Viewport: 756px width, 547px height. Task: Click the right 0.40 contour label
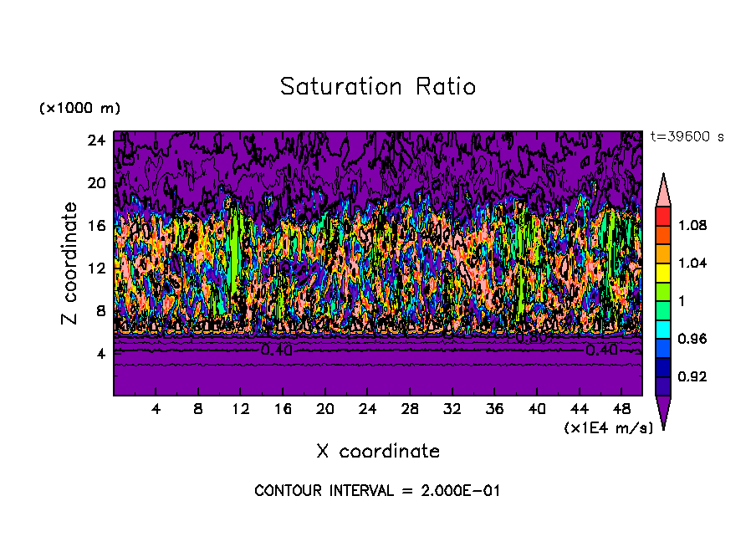pos(601,350)
